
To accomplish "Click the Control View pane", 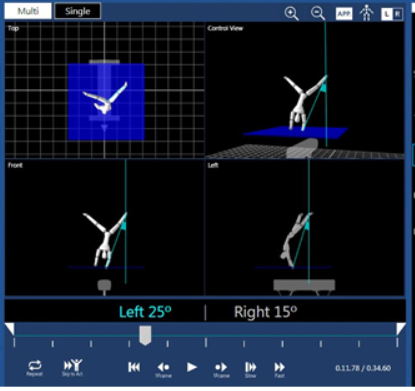I will (305, 90).
